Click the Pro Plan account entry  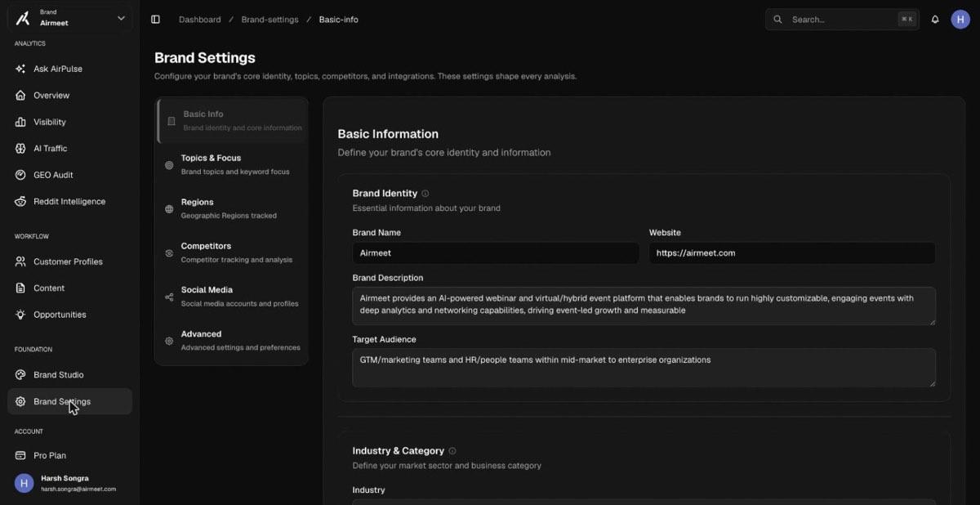[x=69, y=455]
